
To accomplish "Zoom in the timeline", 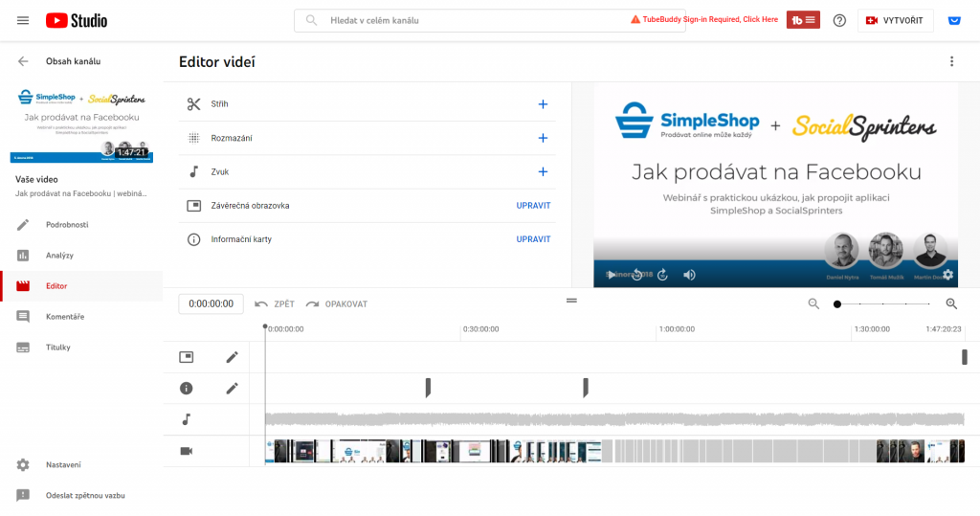I will click(x=951, y=304).
